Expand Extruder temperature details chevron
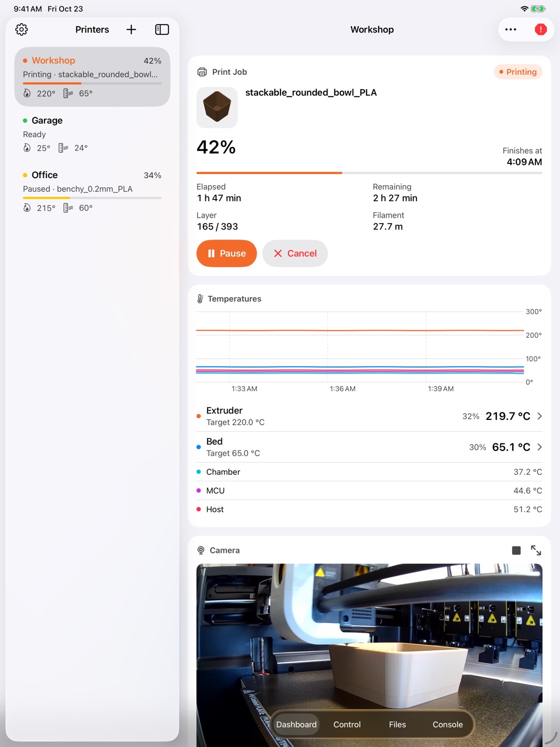The height and width of the screenshot is (747, 560). [540, 416]
